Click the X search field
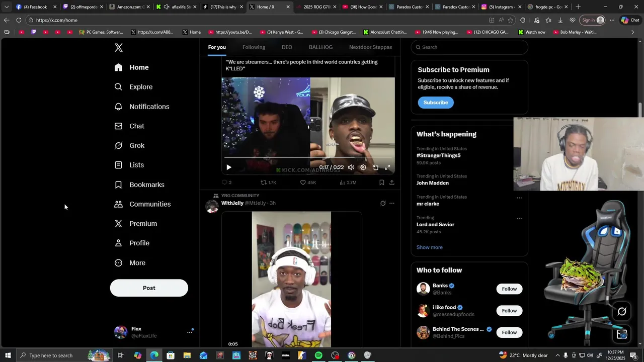This screenshot has height=362, width=644. tap(469, 47)
